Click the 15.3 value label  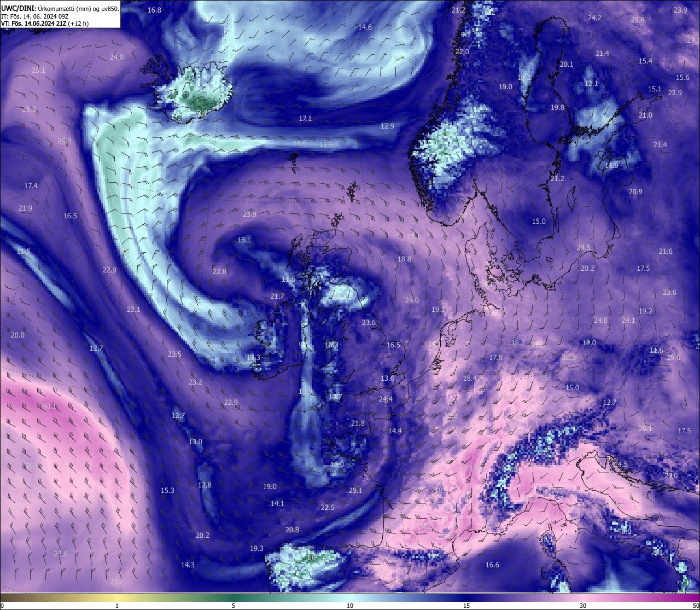(167, 490)
